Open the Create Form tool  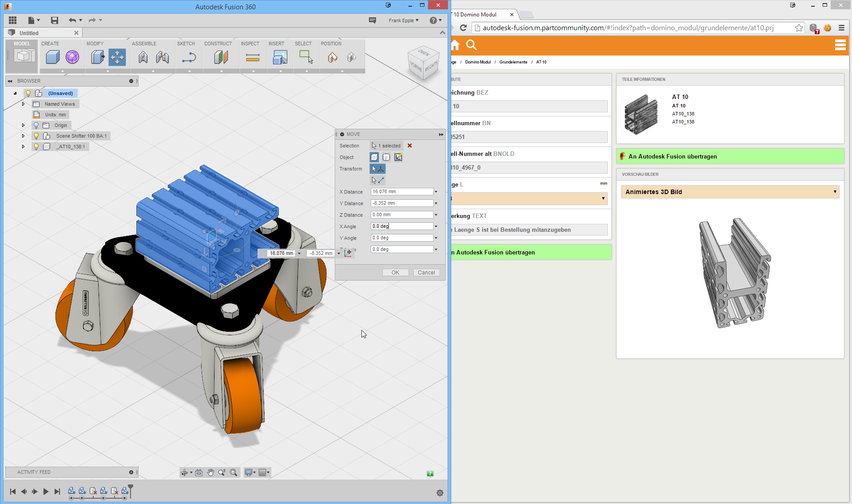pos(72,57)
